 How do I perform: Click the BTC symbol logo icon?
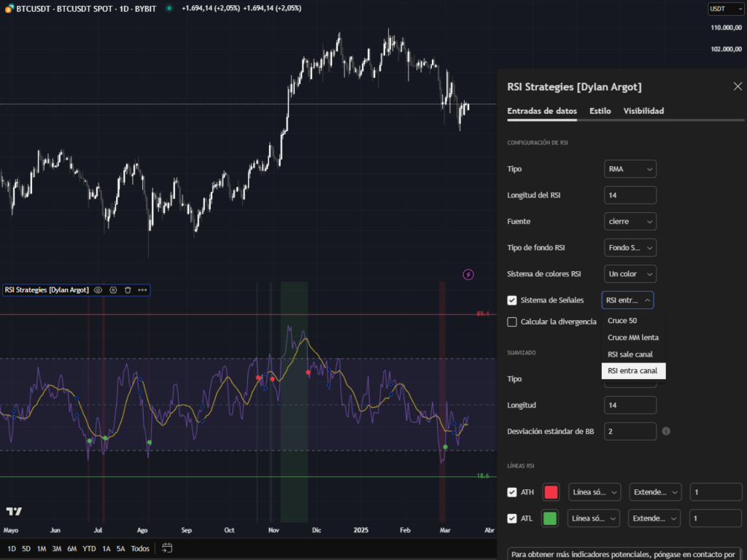9,9
